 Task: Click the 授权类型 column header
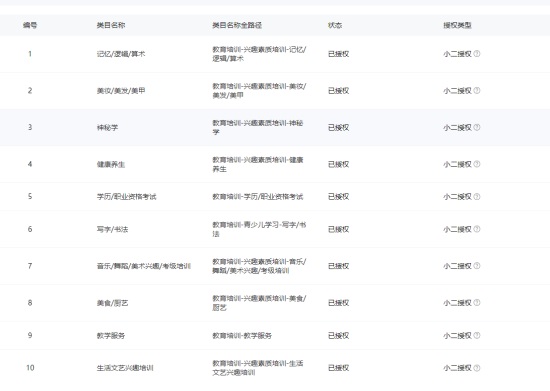(457, 25)
